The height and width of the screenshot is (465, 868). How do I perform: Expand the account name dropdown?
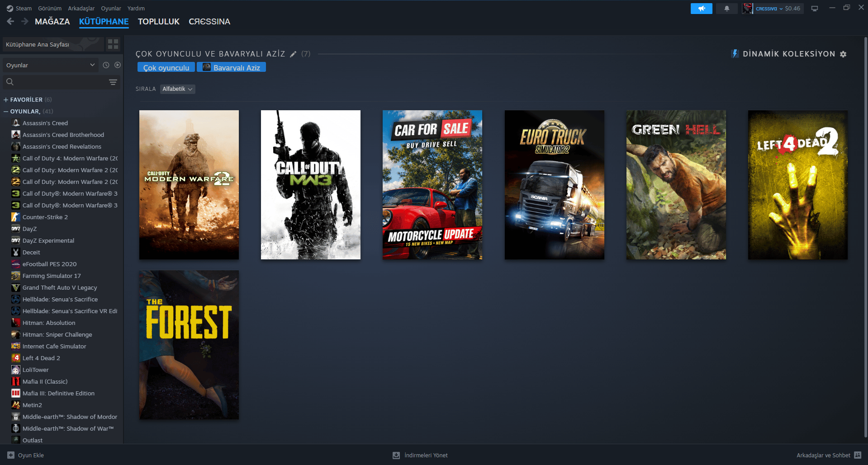click(x=769, y=9)
